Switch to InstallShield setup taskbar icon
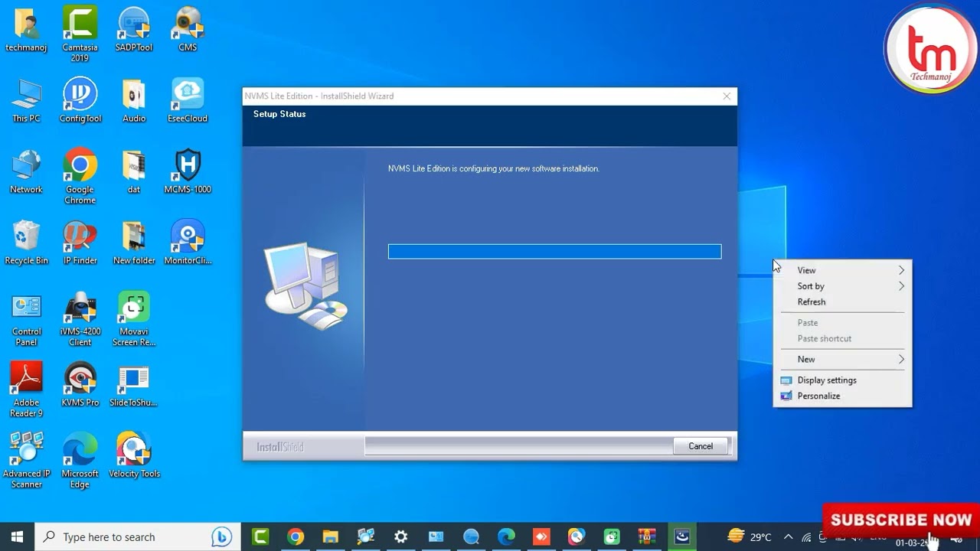Screen dimensions: 980x551 682,536
